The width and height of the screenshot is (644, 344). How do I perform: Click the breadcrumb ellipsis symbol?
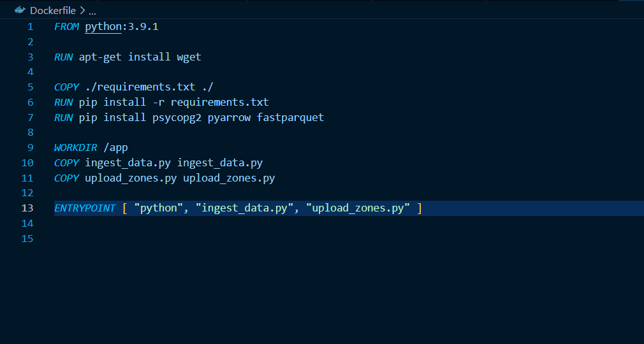92,11
